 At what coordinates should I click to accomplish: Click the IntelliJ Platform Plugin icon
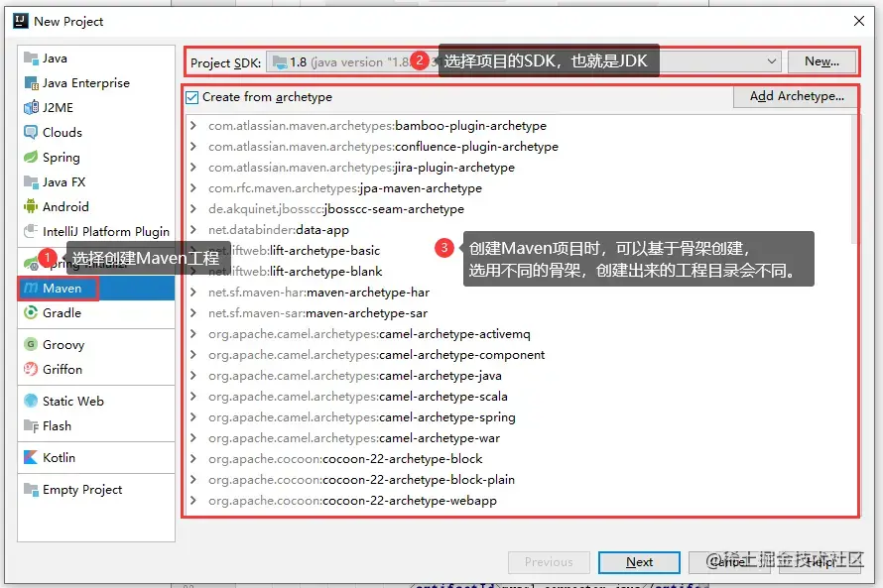click(31, 231)
